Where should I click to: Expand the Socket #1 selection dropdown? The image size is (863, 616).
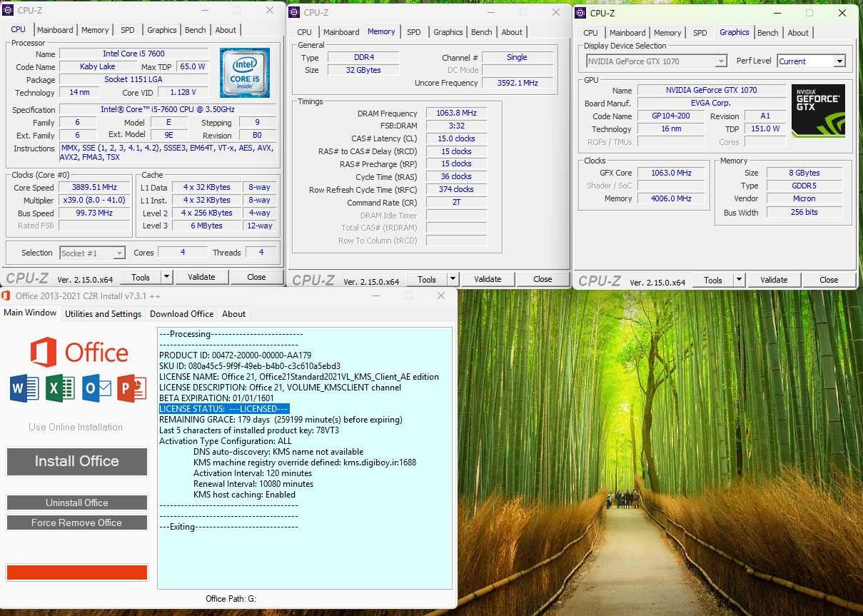tap(118, 253)
